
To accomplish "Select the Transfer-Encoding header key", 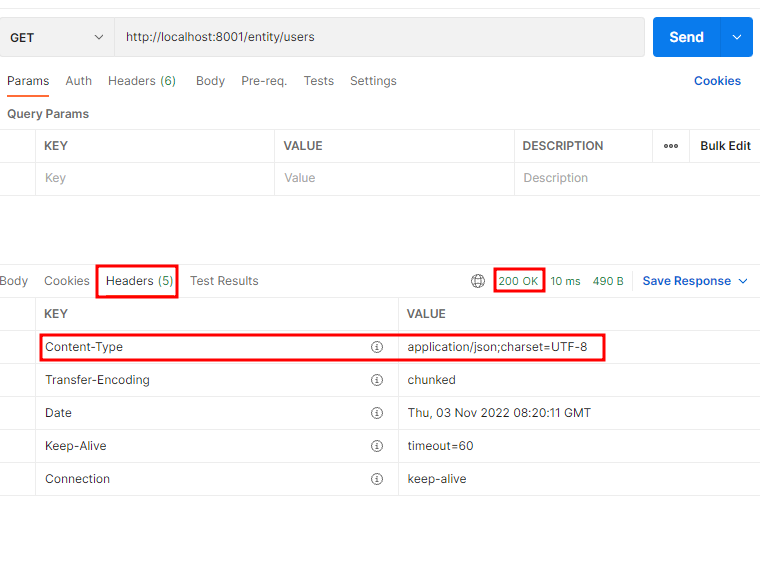I will (x=97, y=380).
